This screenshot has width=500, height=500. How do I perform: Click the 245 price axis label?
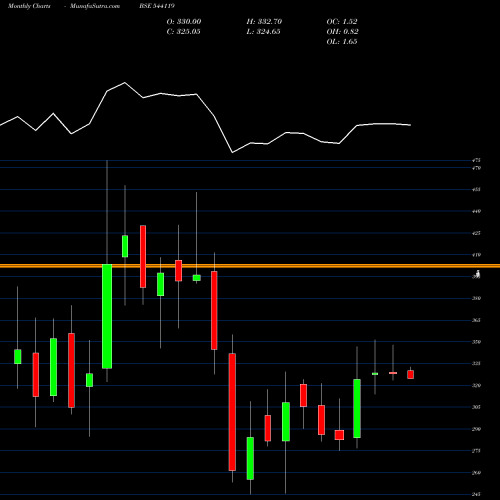[x=476, y=494]
